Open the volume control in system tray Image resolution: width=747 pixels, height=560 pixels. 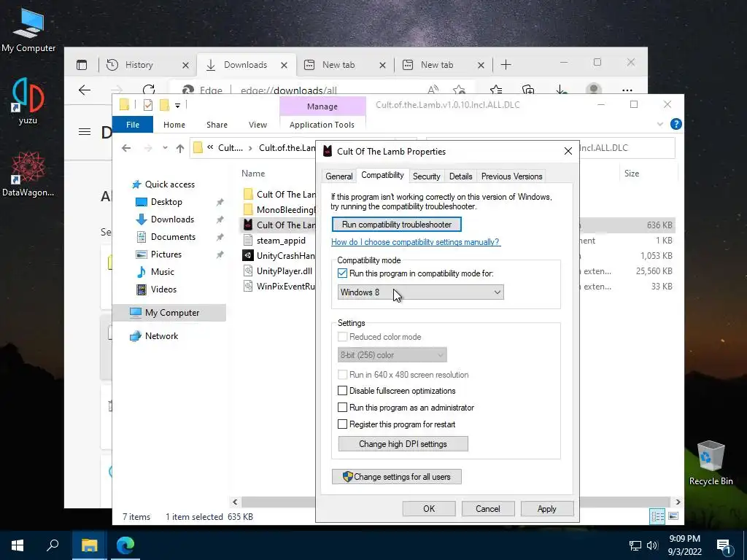point(652,545)
